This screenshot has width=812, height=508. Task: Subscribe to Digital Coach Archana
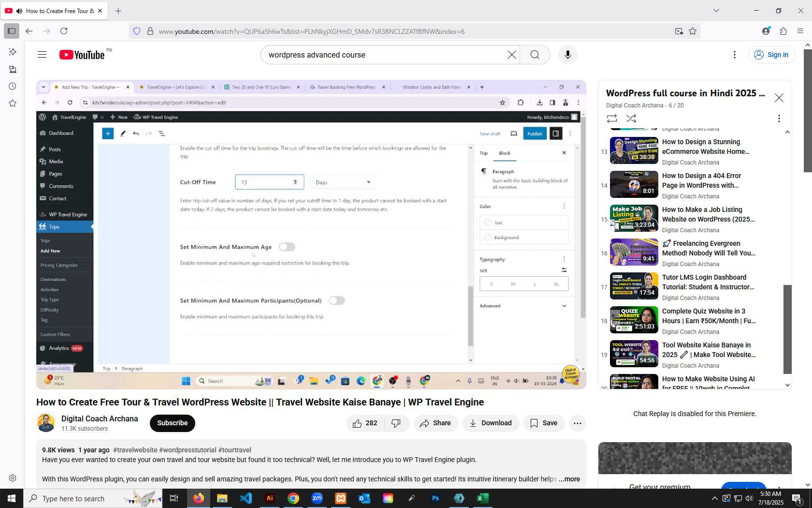[x=173, y=423]
